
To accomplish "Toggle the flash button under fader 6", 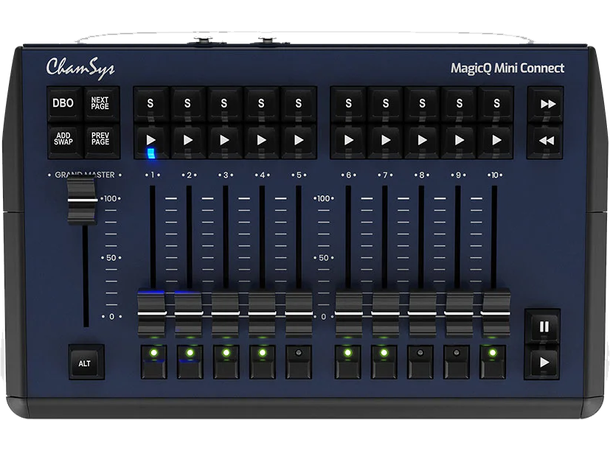I will point(348,362).
